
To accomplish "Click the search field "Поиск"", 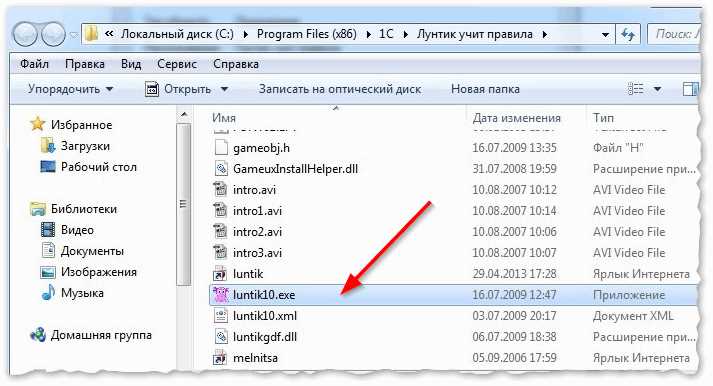I will [676, 35].
